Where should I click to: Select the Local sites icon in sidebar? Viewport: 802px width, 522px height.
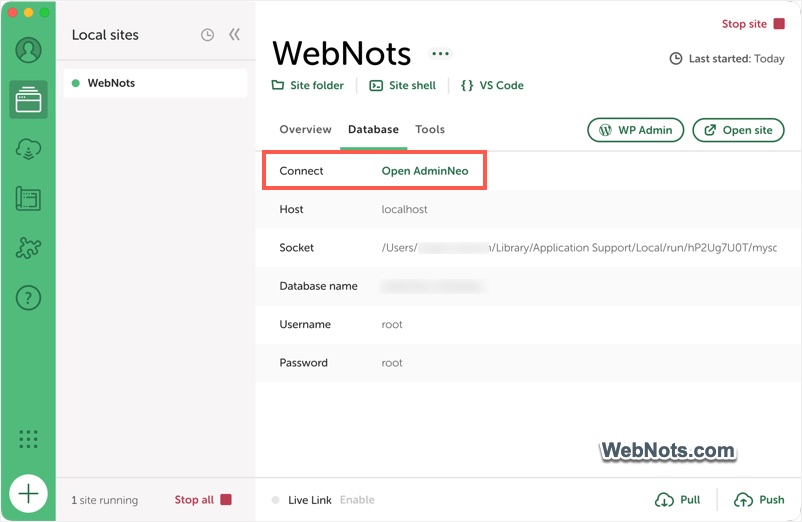click(x=28, y=100)
